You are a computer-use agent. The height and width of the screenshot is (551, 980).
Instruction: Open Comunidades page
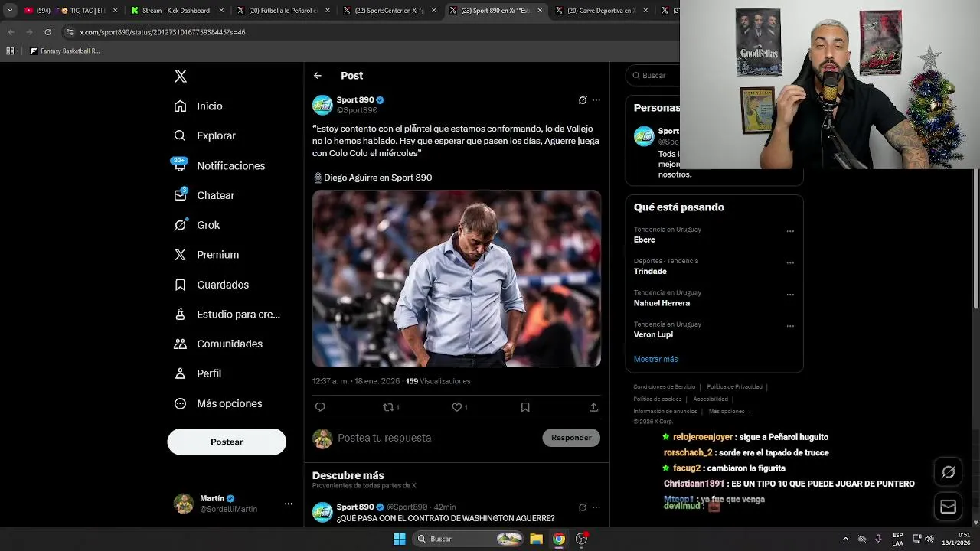[218, 344]
